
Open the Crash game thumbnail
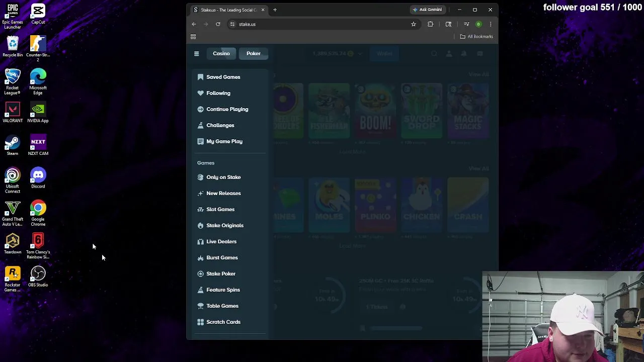[468, 205]
